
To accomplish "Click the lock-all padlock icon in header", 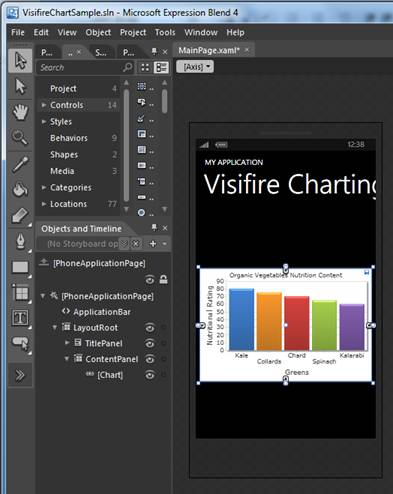I will coord(163,279).
